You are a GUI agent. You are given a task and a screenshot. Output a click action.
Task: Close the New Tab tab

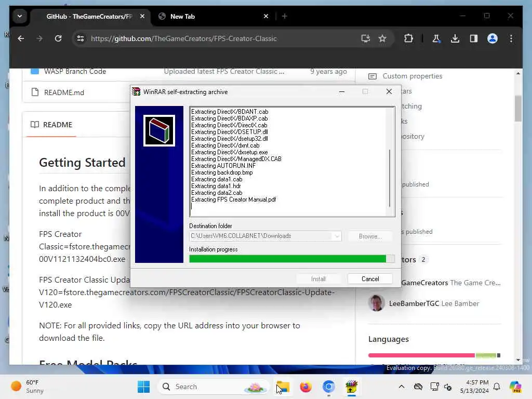click(266, 16)
